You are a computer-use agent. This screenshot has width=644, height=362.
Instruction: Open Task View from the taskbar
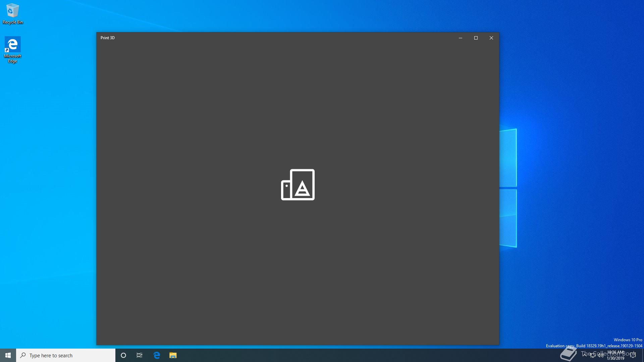click(x=140, y=355)
